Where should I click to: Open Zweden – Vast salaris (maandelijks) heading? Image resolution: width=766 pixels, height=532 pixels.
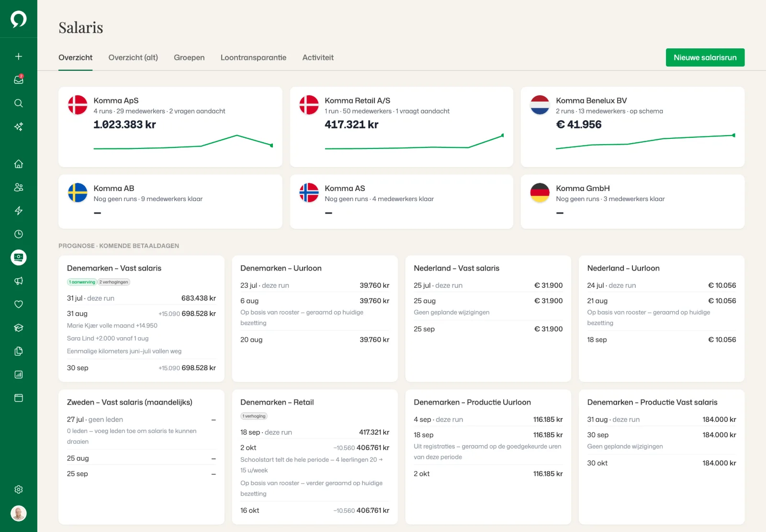[x=130, y=402]
